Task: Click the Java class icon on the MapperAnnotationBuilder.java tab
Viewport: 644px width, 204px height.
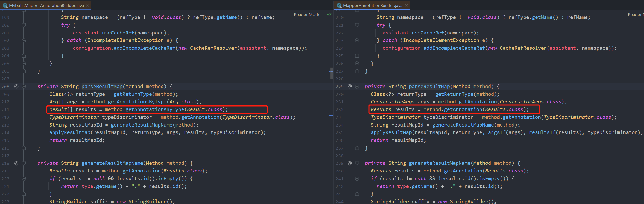Action: tap(339, 5)
